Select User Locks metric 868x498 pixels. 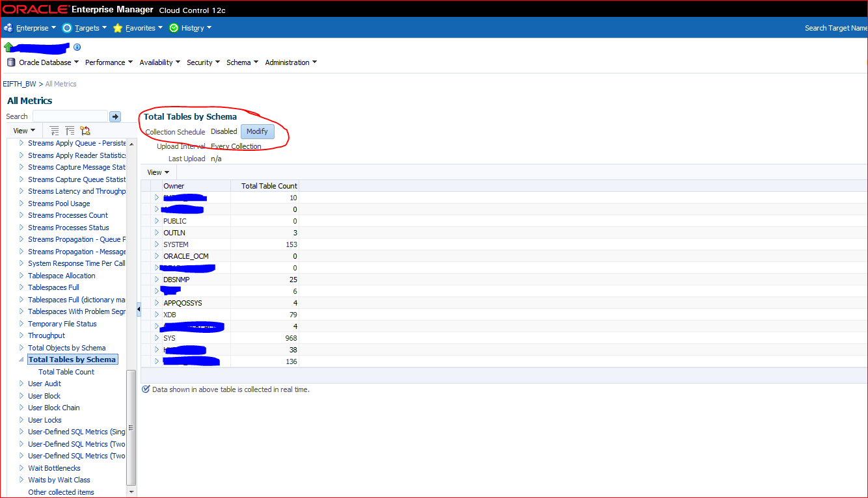click(45, 420)
